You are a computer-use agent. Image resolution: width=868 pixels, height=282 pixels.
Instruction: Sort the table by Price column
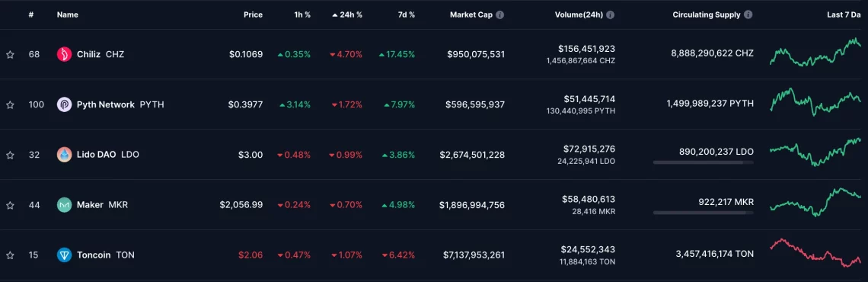point(253,15)
